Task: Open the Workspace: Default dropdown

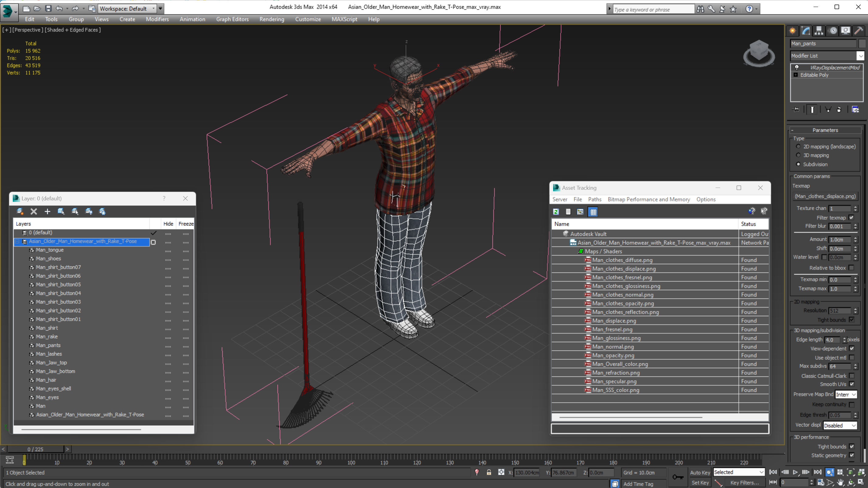Action: (x=127, y=9)
